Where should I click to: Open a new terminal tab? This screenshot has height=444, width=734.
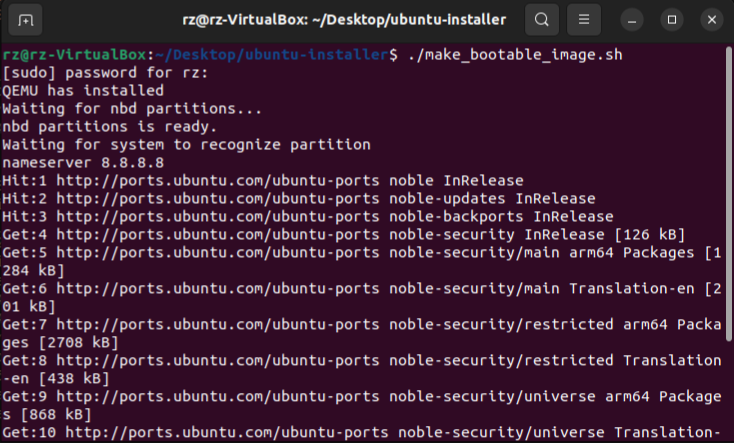pyautogui.click(x=24, y=20)
